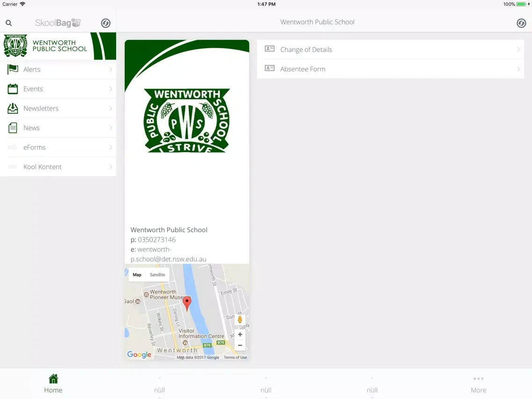The width and height of the screenshot is (532, 399).
Task: Email wentworth-p.school@det.nsw.edu.au address
Action: pyautogui.click(x=169, y=254)
